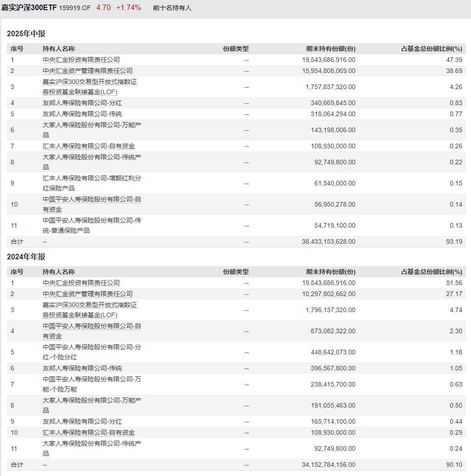This screenshot has height=476, width=471.
Task: Open 中央汇金投资有限责任公司 link in 2024年年报 table
Action: [81, 283]
